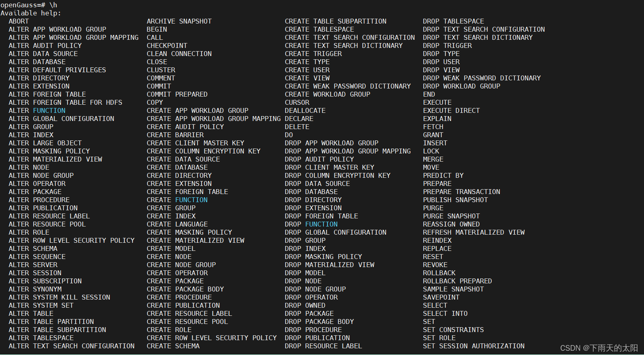Click the 'CLUSTER' command
This screenshot has height=356, width=644.
click(x=161, y=70)
